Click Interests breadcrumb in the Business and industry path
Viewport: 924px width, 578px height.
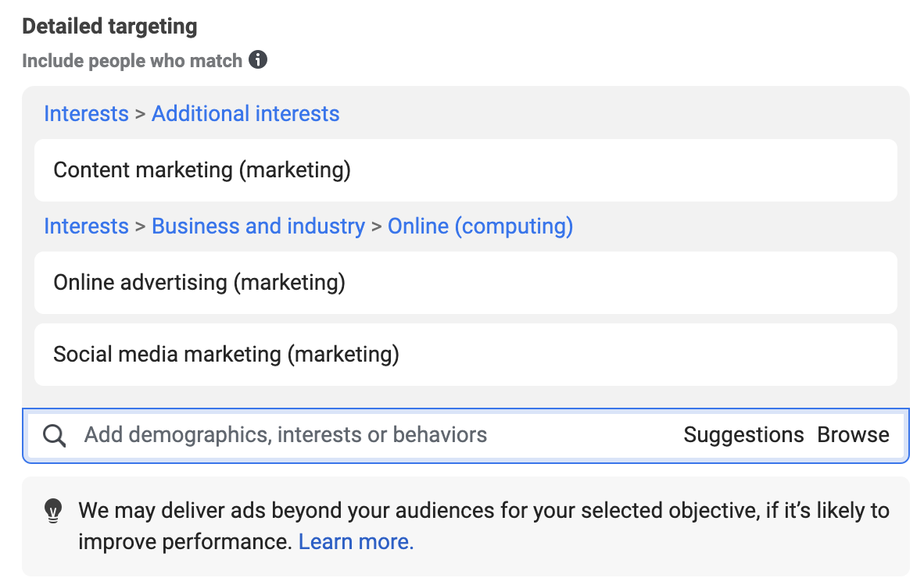[x=86, y=226]
